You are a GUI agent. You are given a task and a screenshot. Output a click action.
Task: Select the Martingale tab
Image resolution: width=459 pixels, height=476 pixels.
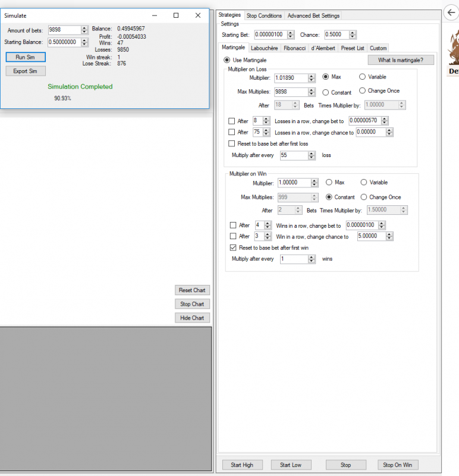[233, 48]
